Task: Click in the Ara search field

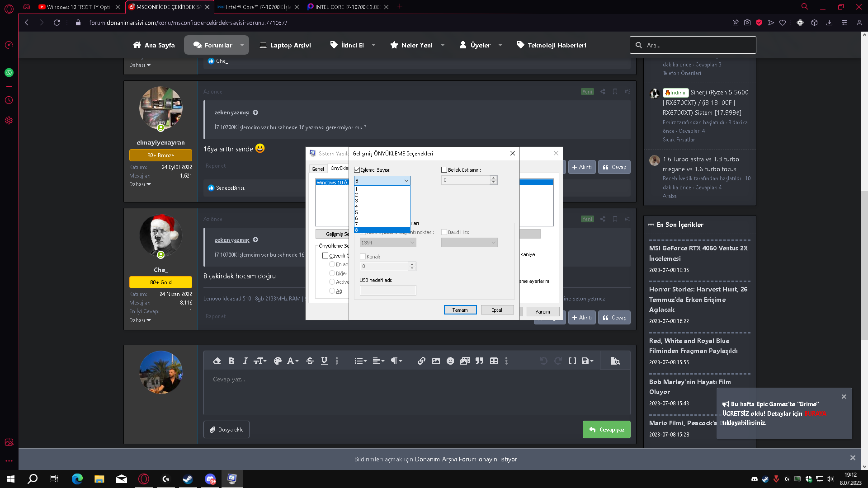Action: point(696,45)
